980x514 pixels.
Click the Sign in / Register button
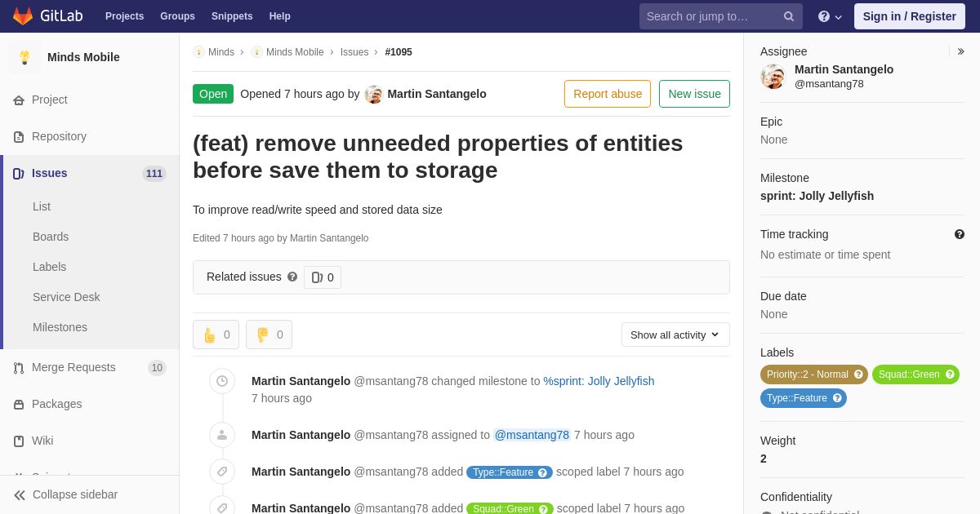910,16
